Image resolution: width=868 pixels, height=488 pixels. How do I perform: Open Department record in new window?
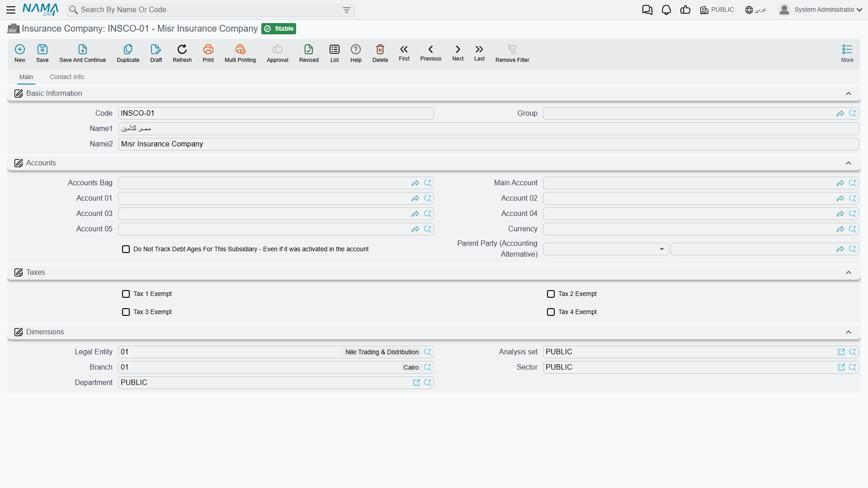[x=416, y=383]
